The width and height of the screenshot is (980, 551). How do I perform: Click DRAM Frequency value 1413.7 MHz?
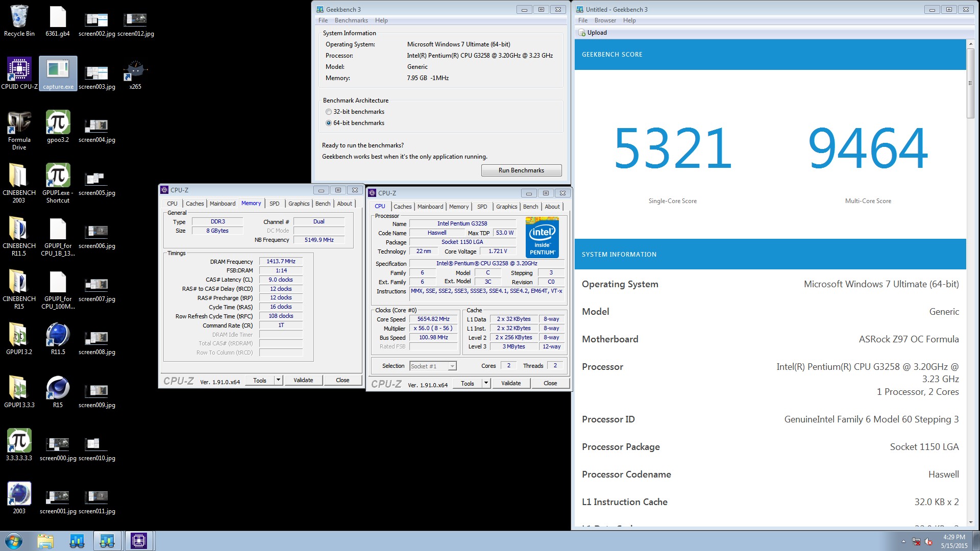(281, 261)
